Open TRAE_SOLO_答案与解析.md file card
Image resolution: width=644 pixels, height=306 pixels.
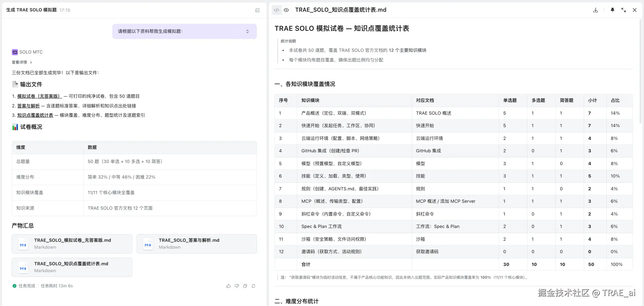pos(197,244)
